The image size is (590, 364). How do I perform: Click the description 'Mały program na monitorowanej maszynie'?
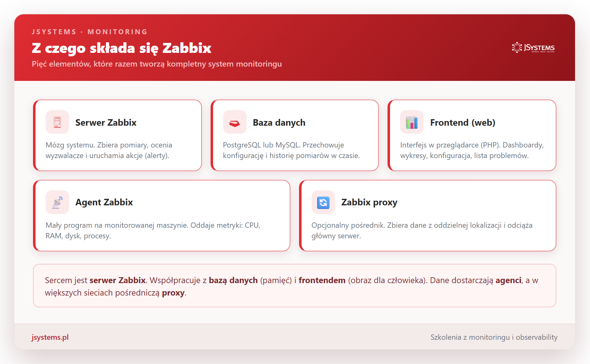point(153,231)
